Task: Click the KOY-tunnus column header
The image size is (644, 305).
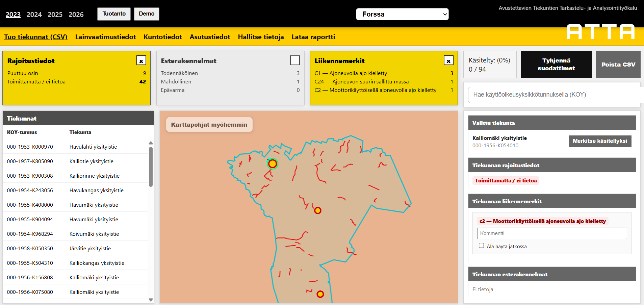Action: 22,132
